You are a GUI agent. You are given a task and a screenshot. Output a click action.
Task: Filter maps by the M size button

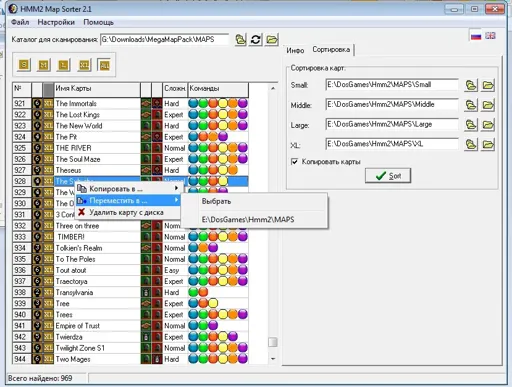pyautogui.click(x=44, y=65)
